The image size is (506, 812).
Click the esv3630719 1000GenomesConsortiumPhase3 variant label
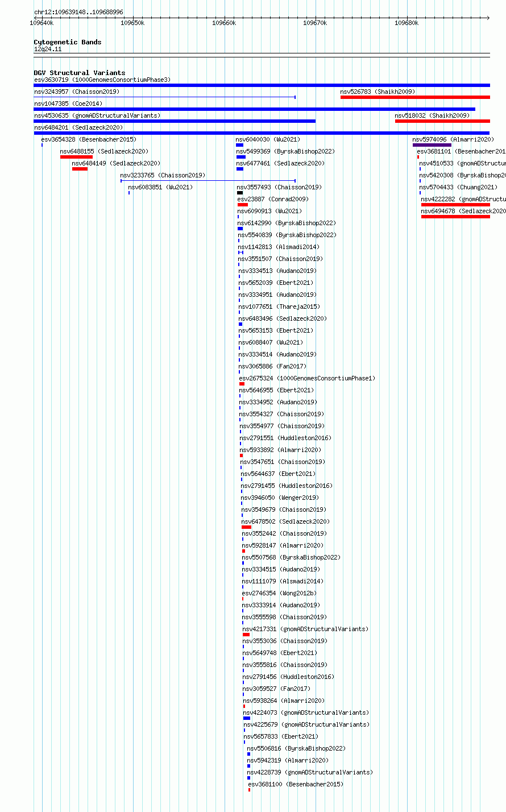pyautogui.click(x=102, y=80)
